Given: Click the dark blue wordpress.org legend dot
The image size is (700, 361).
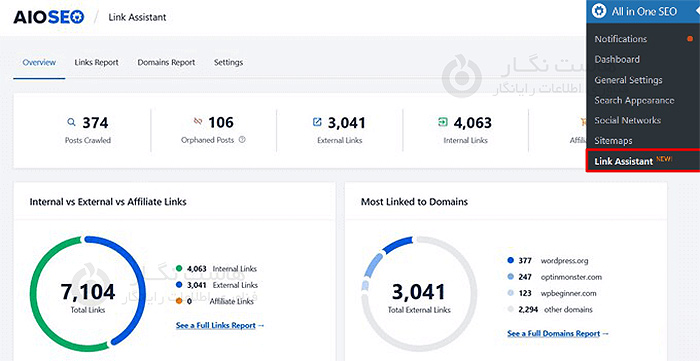Looking at the screenshot, I should tap(511, 261).
